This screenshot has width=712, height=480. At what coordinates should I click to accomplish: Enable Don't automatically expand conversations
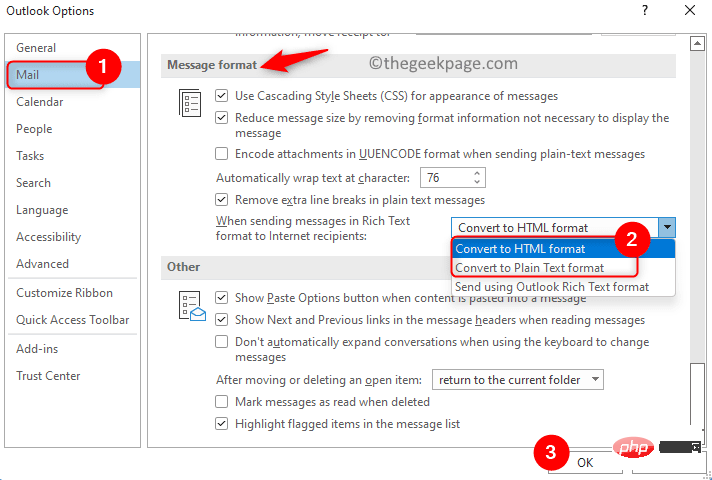tap(221, 341)
